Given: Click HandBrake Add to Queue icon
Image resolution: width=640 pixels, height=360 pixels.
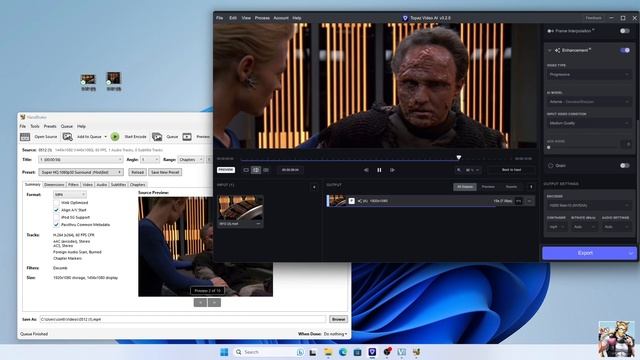Looking at the screenshot, I should click(68, 137).
